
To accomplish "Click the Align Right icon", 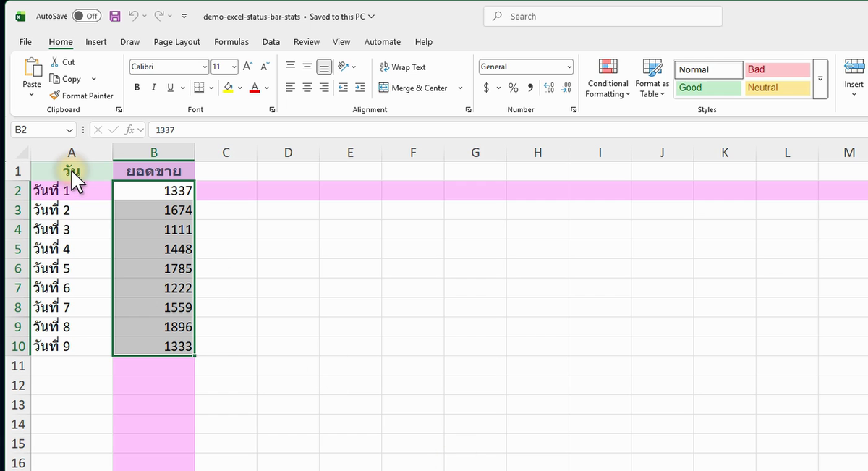I will 325,88.
